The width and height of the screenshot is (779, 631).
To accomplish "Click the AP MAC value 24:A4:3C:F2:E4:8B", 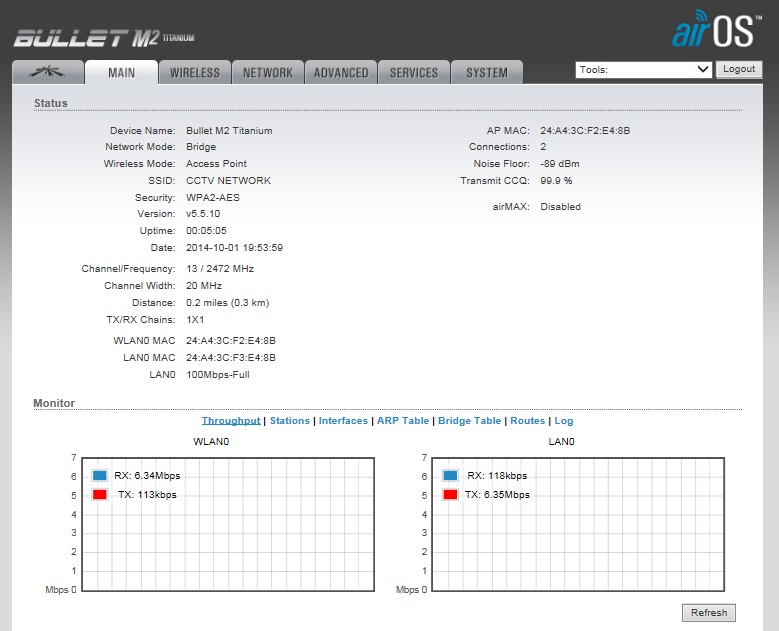I will point(585,131).
